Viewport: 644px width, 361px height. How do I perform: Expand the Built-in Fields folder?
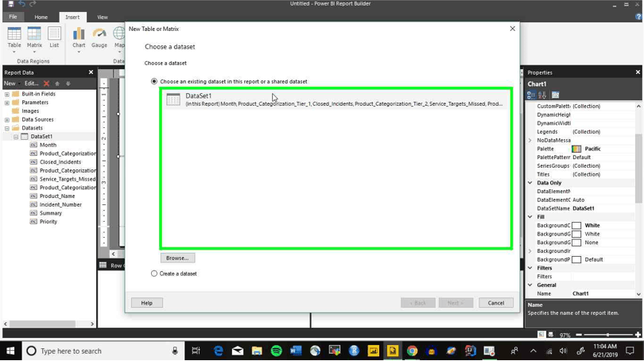(7, 94)
